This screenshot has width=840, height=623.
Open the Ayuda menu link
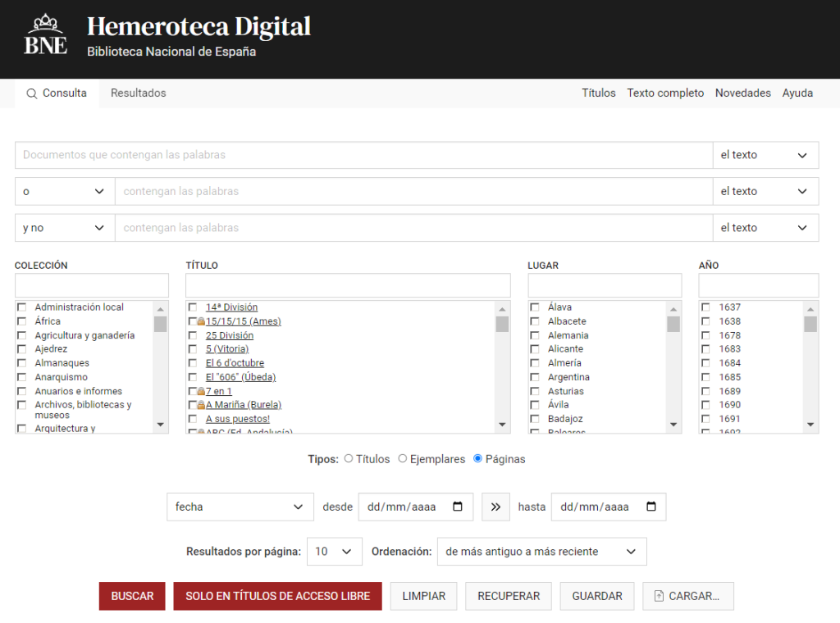click(797, 93)
